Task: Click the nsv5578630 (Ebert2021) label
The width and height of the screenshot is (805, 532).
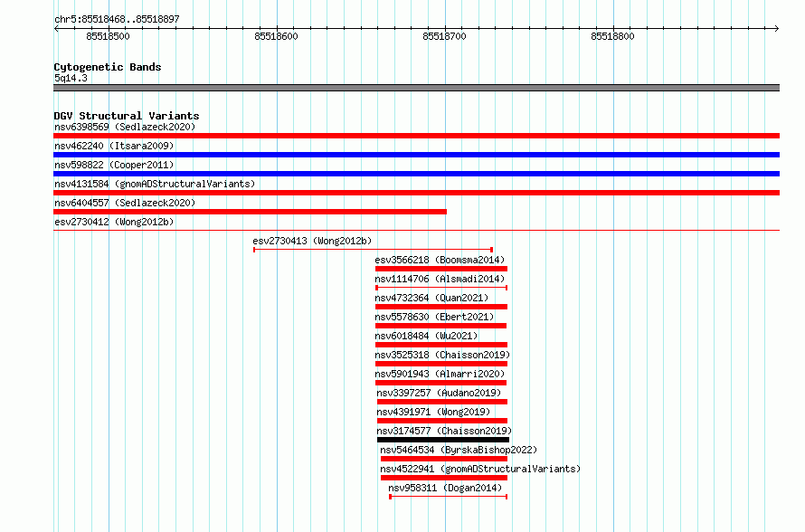Action: pyautogui.click(x=434, y=317)
